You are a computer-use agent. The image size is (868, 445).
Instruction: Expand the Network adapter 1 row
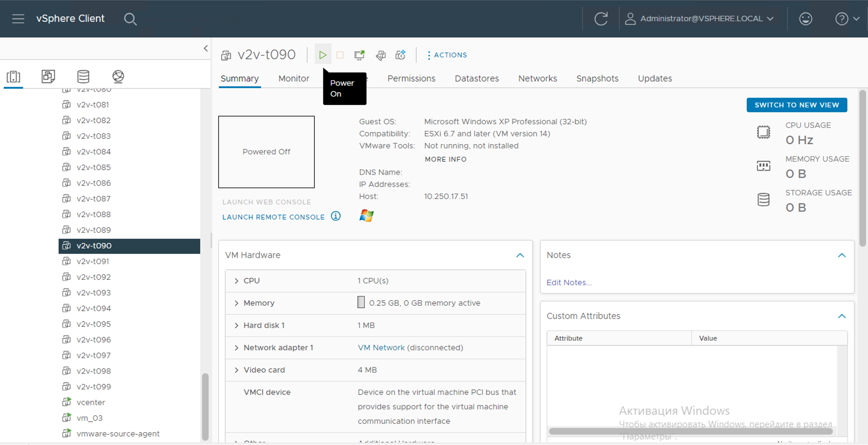point(236,348)
